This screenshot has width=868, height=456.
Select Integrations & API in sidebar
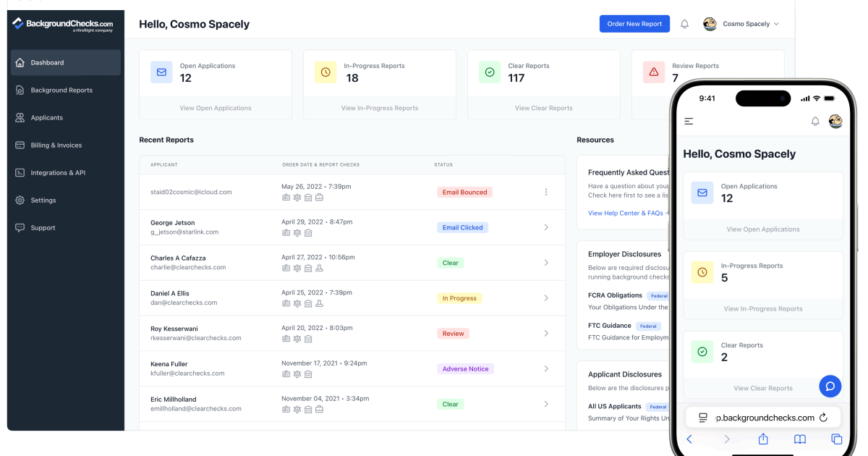point(58,173)
